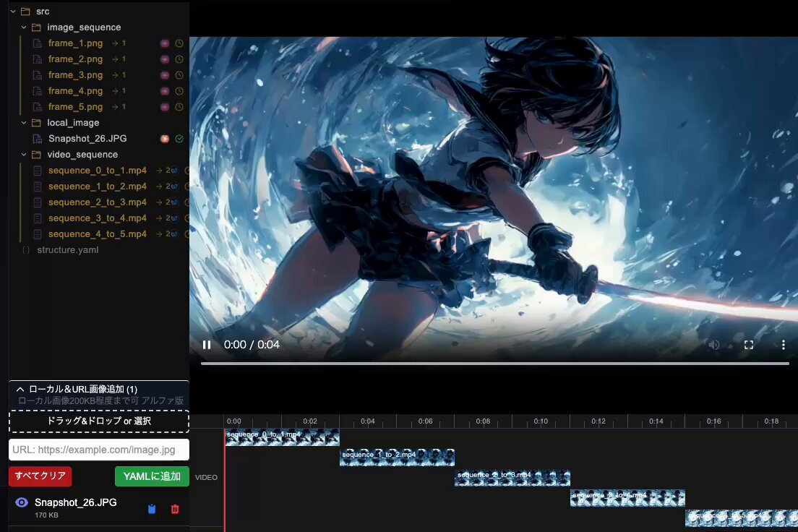798x532 pixels.
Task: Click the VIDEO track label
Action: click(x=206, y=478)
